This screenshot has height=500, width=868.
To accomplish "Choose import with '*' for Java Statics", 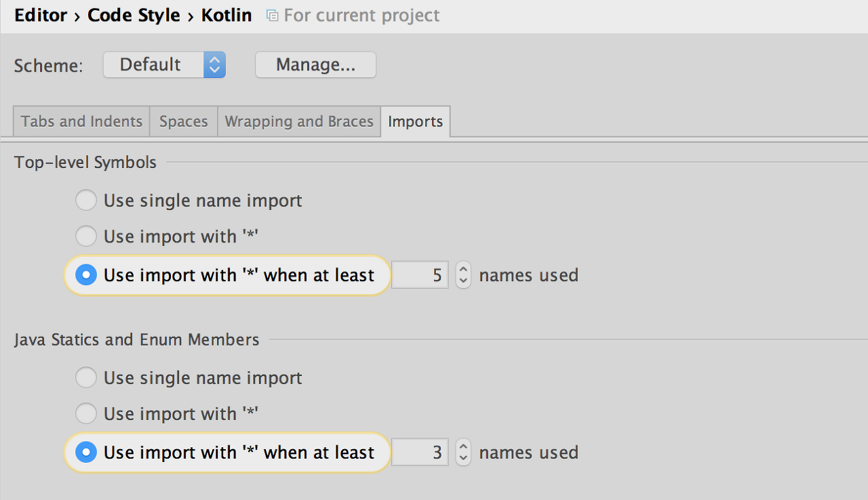I will [x=86, y=413].
